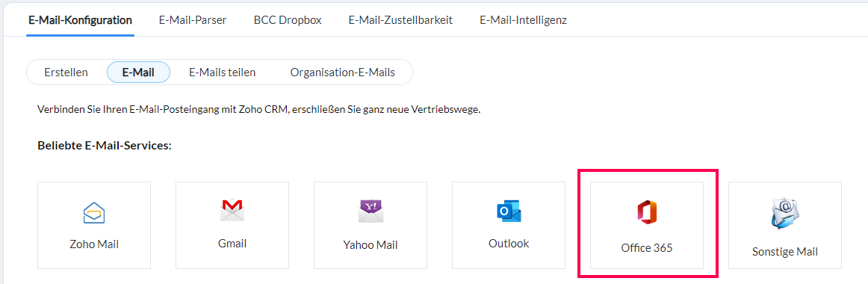Screen dimensions: 868x284
Task: Click the Zoho Mail envelope icon
Action: click(94, 213)
